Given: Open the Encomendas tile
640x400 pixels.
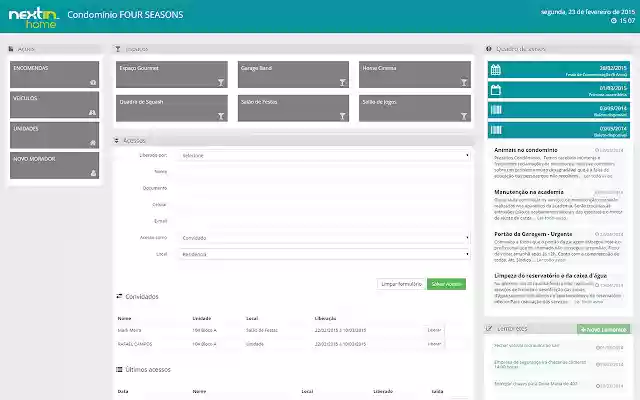Looking at the screenshot, I should 54,74.
